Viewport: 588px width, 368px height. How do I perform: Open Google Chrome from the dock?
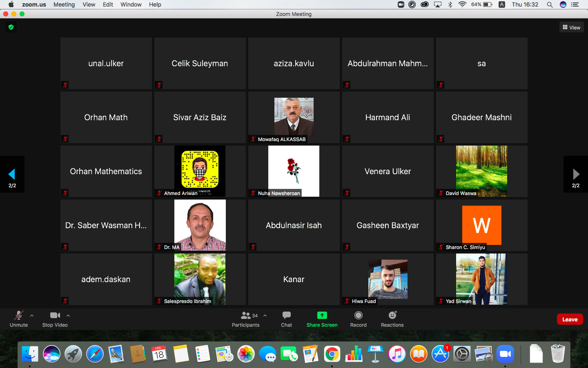click(332, 354)
